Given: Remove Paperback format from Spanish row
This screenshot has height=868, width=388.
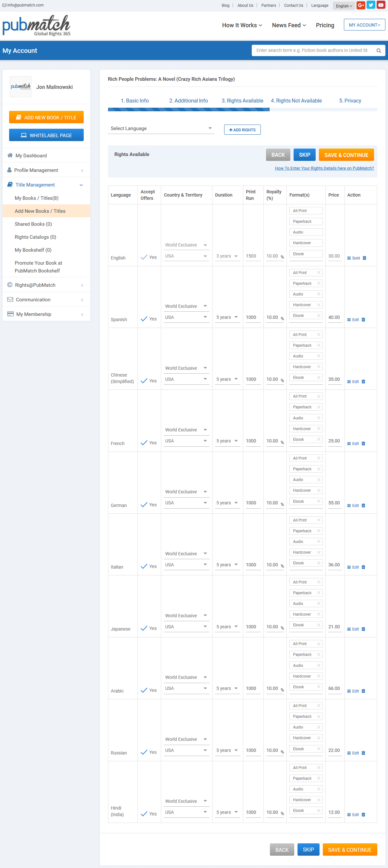Looking at the screenshot, I should [319, 283].
